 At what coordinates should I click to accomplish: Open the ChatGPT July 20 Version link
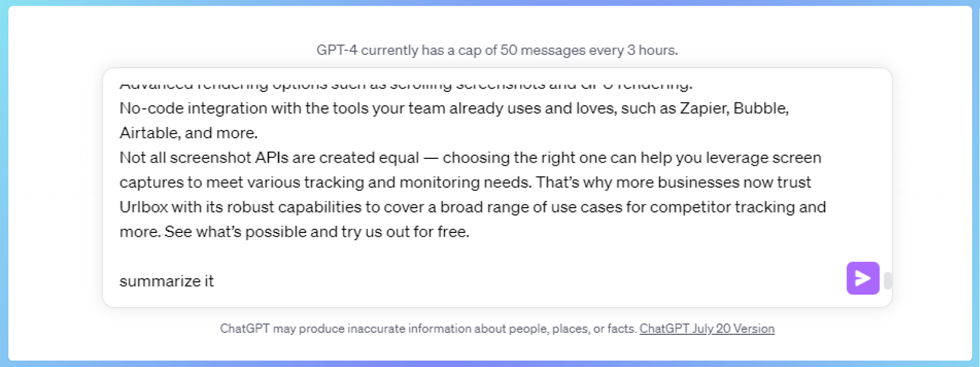pos(706,328)
